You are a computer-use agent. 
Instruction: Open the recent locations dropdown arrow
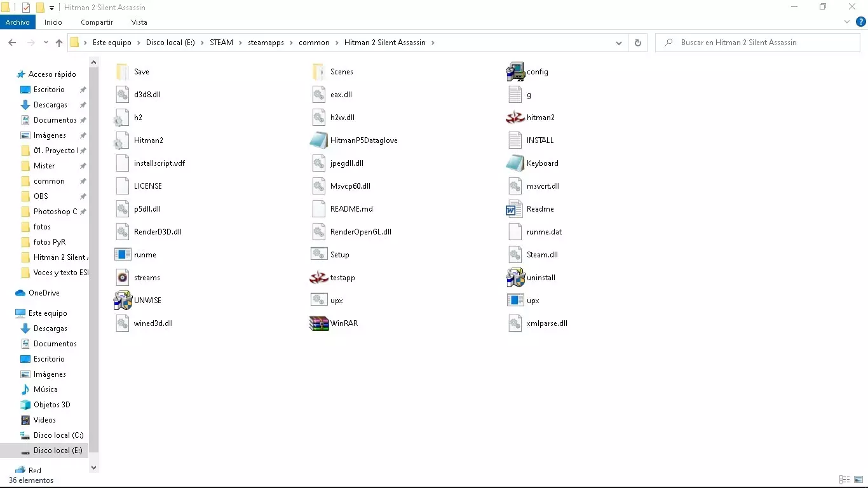pos(46,43)
